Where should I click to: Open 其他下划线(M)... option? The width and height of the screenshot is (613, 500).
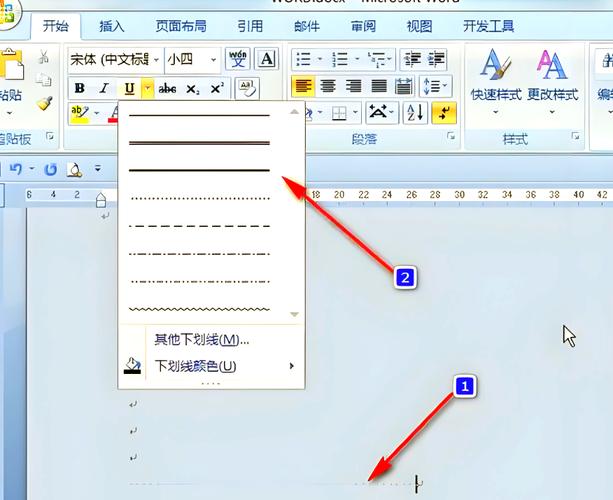click(202, 340)
